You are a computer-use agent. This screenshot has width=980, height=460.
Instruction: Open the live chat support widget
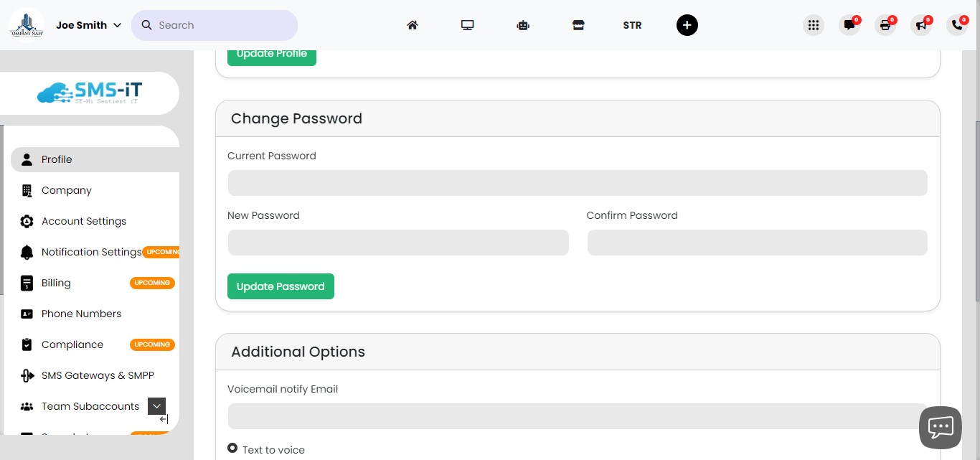point(940,428)
